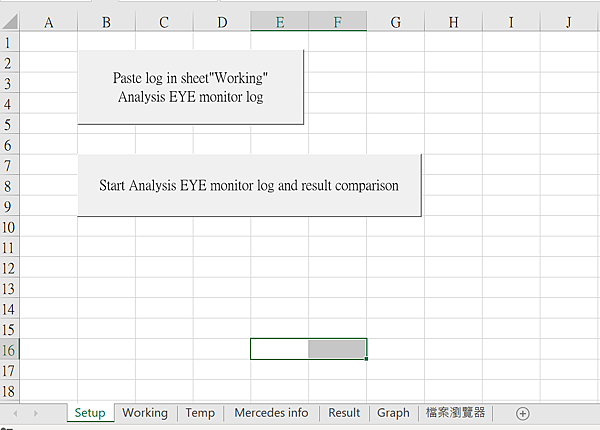Click the 'Paste log in sheet Working' button
This screenshot has width=600, height=430.
191,87
